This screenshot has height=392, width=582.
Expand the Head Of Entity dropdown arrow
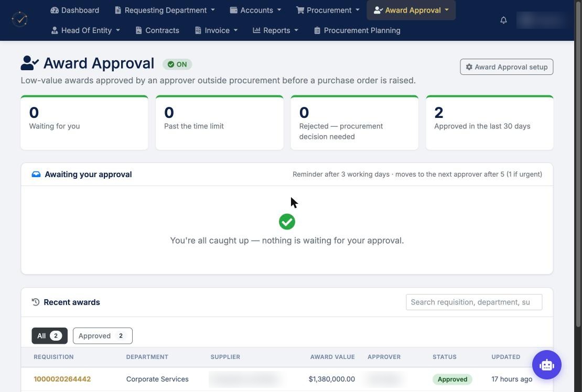117,30
